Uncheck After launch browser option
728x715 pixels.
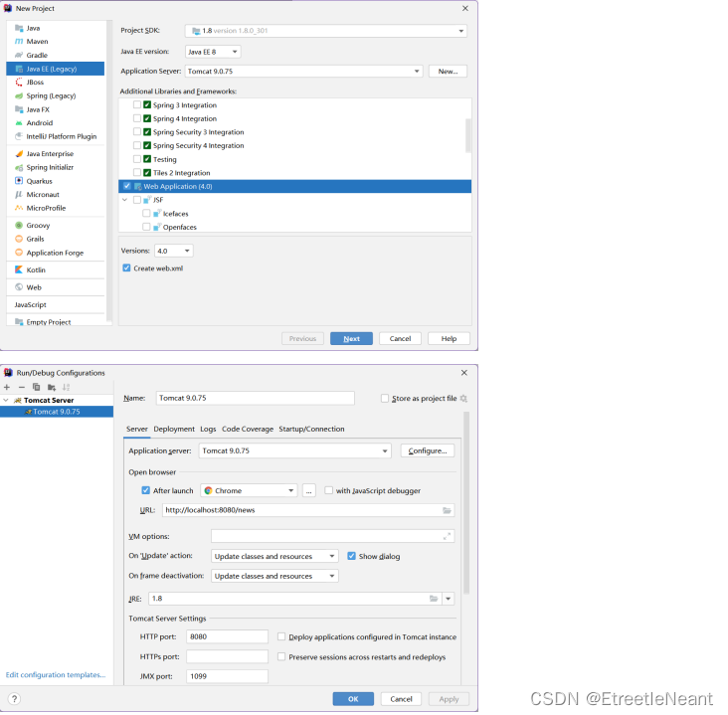coord(145,490)
